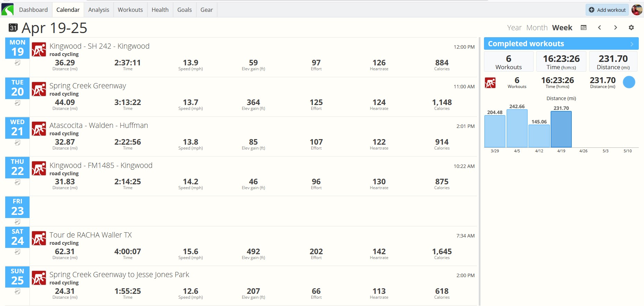Click the Add workout button

pyautogui.click(x=607, y=10)
